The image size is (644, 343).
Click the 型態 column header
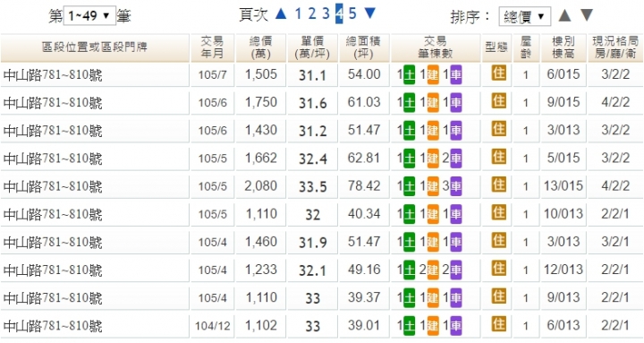[x=496, y=47]
